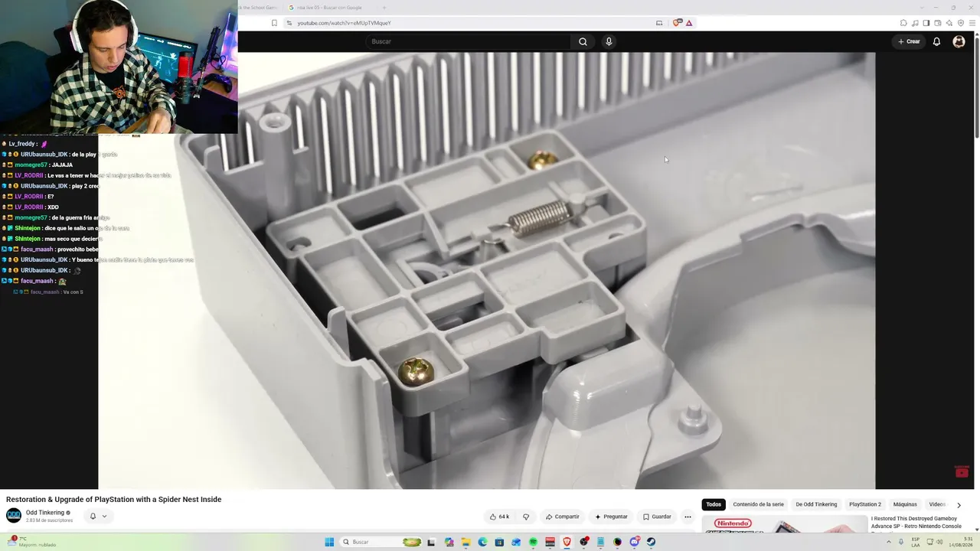The height and width of the screenshot is (551, 980).
Task: Open the Gameboy Advance SP recommended video thumbnail
Action: click(x=784, y=525)
